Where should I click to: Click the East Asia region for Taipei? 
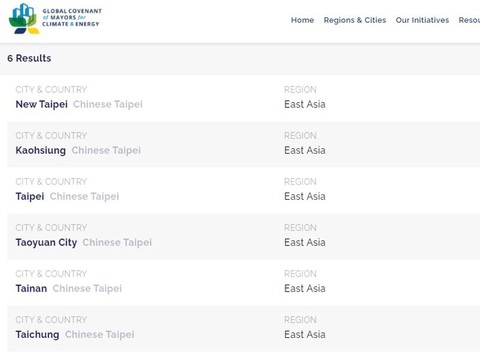305,196
